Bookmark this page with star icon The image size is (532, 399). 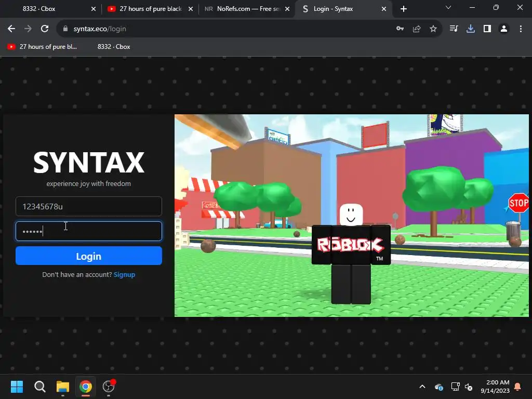pos(433,29)
